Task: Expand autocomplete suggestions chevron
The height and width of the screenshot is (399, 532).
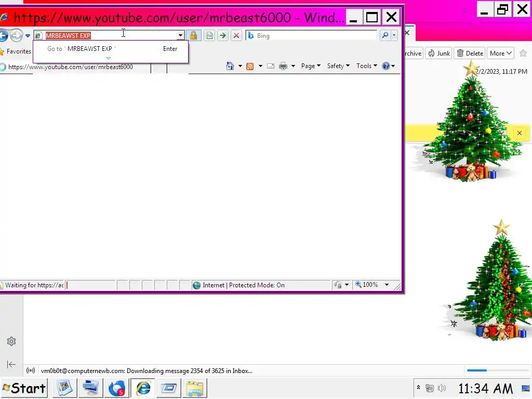Action: tap(108, 58)
